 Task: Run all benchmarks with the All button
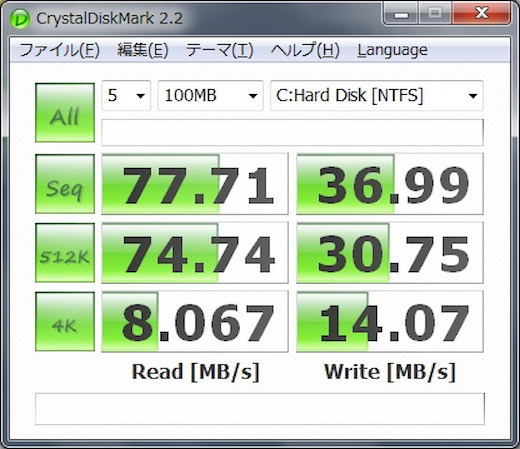pyautogui.click(x=65, y=113)
